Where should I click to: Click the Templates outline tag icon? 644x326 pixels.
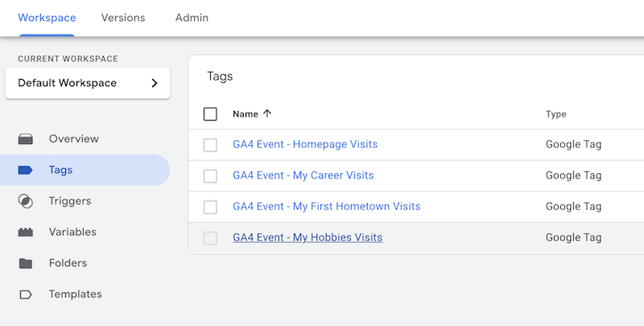click(x=26, y=295)
